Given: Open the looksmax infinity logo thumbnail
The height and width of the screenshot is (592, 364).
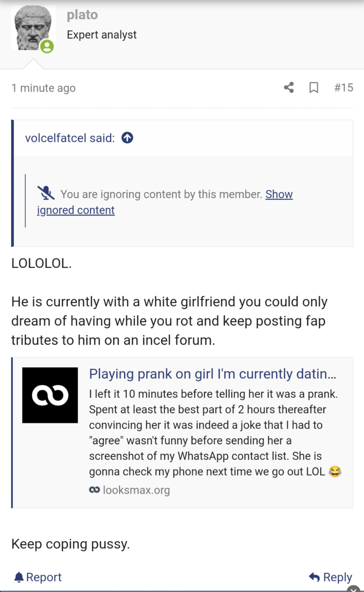Looking at the screenshot, I should coord(50,395).
